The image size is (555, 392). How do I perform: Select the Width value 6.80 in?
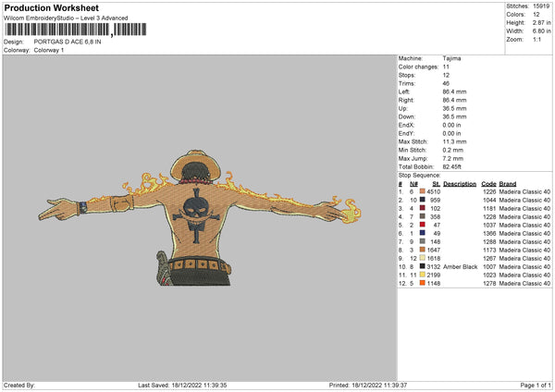[x=541, y=31]
